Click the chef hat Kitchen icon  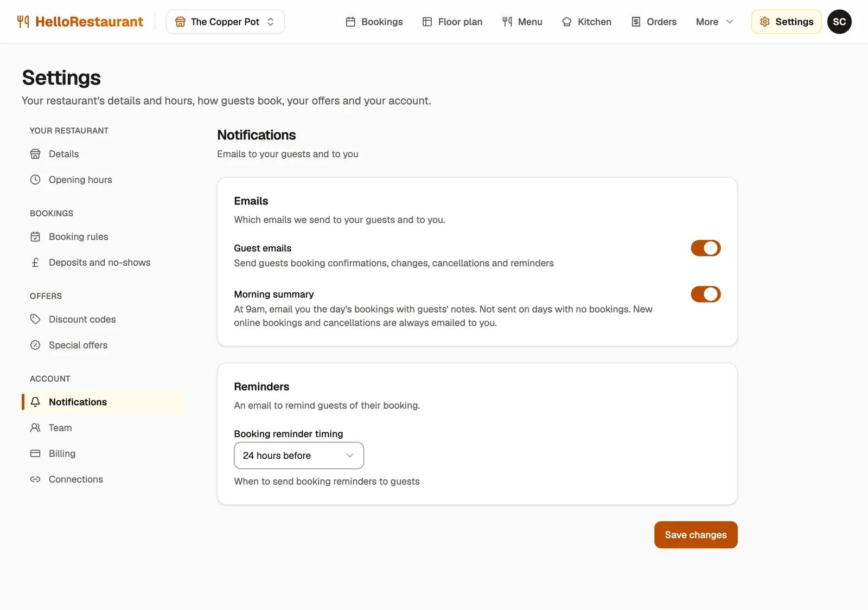point(566,22)
